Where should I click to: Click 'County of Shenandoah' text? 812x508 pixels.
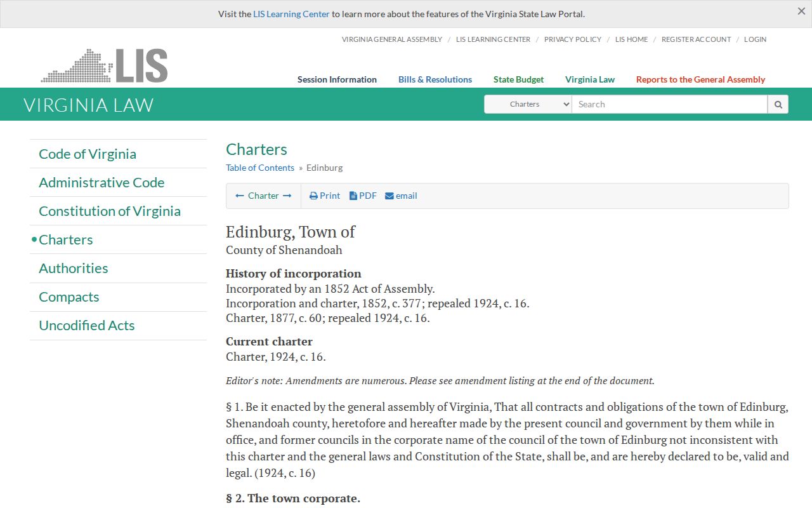[x=284, y=250]
